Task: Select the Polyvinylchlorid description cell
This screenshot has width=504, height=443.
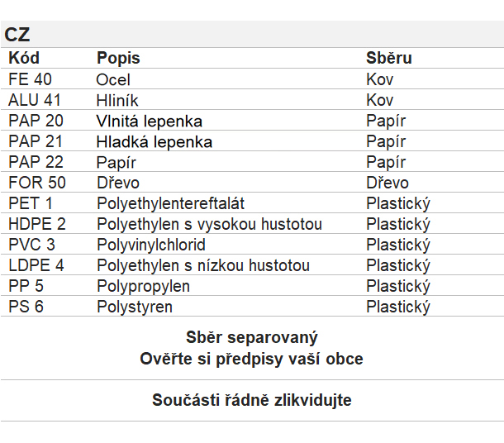Action: [151, 245]
